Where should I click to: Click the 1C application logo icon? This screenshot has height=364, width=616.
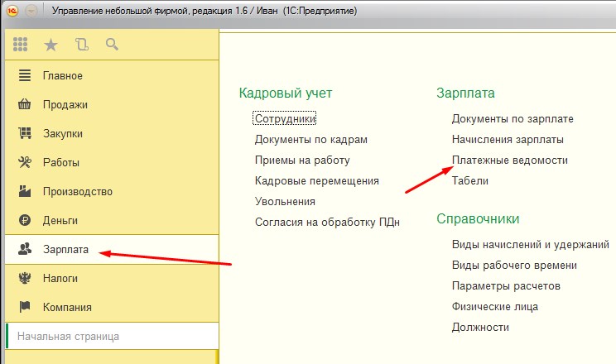(x=13, y=12)
